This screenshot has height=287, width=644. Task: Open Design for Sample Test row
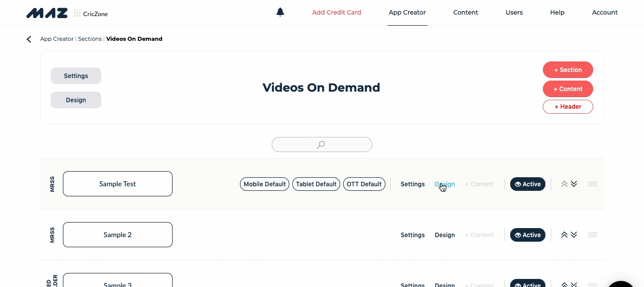coord(445,184)
